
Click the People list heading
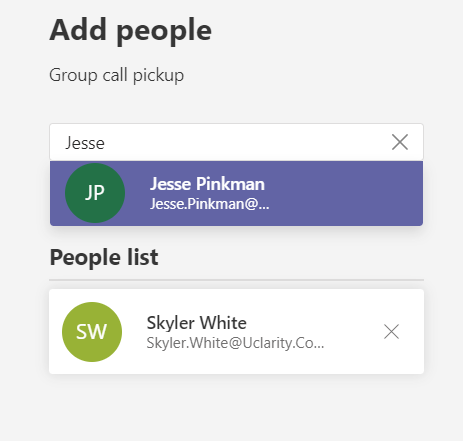(x=104, y=258)
